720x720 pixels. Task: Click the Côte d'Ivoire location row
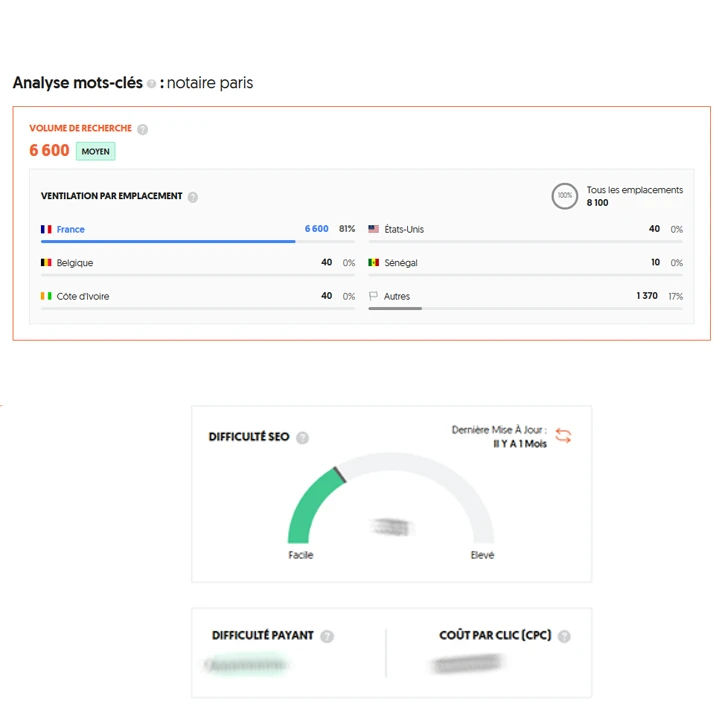81,296
